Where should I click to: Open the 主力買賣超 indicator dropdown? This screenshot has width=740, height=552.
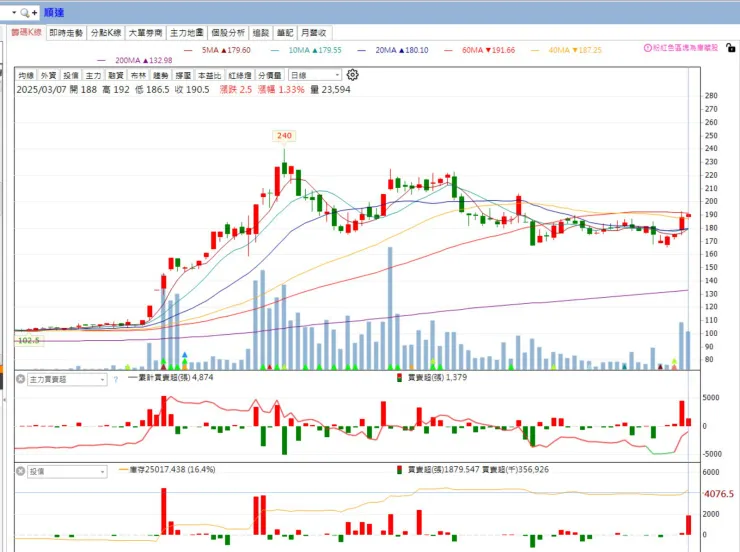[67, 379]
